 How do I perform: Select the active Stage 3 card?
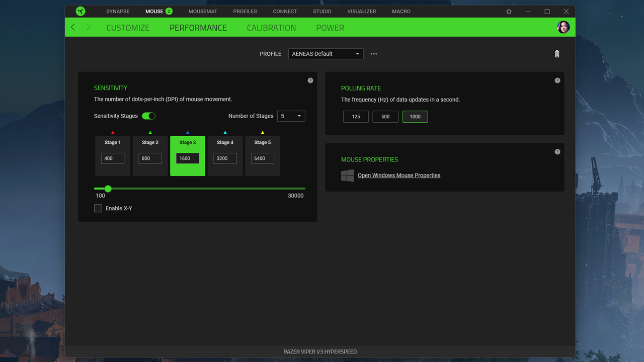point(188,156)
